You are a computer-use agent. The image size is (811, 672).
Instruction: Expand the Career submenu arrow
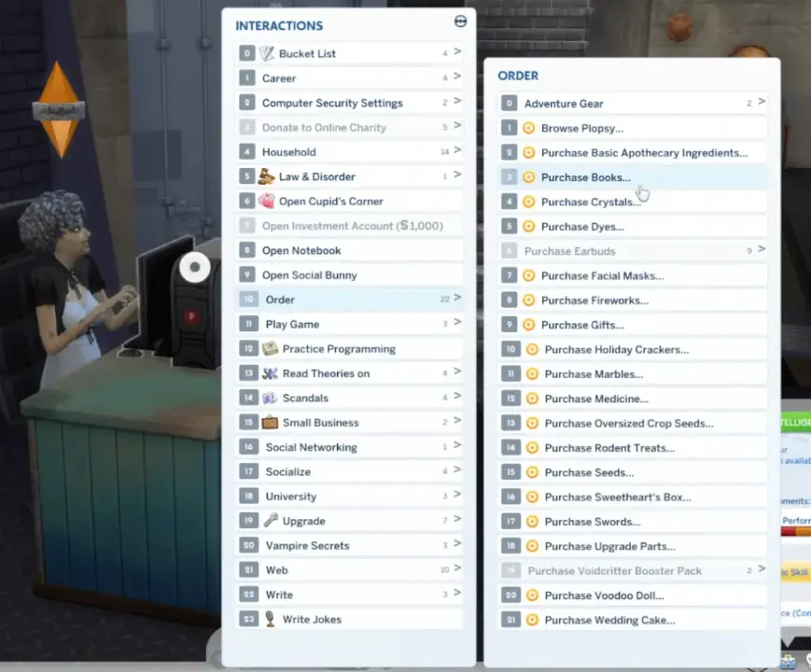click(457, 76)
